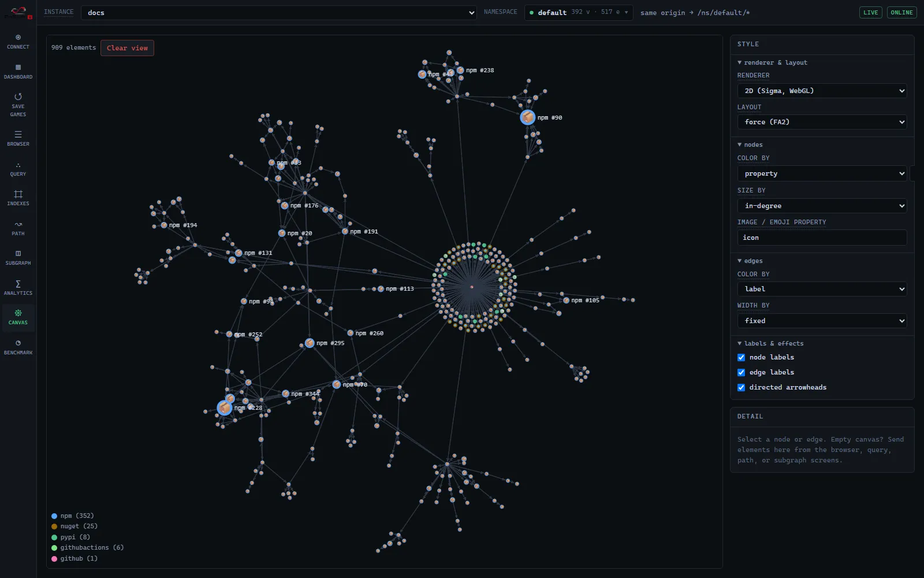Collapse the renderer & layout section
The height and width of the screenshot is (578, 924).
tap(772, 62)
